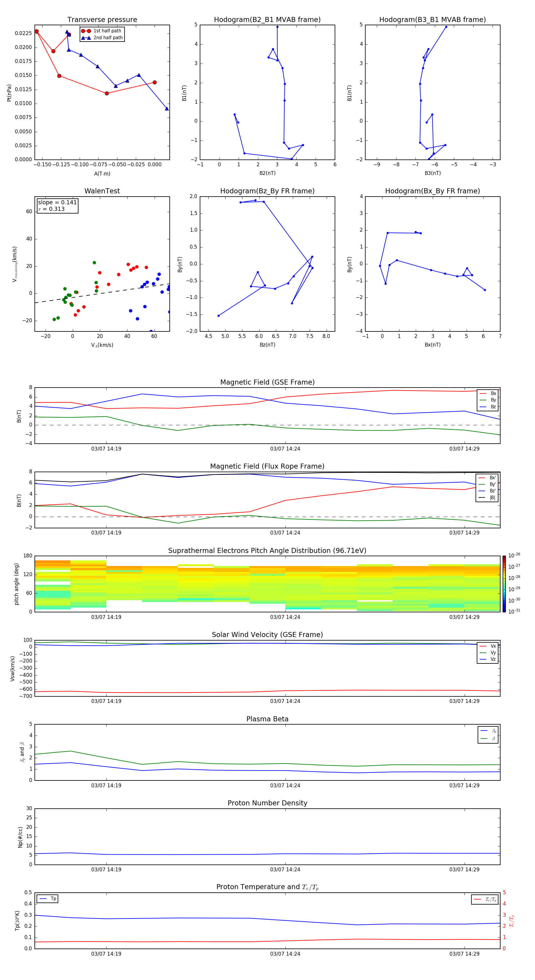Screen dimensions: 535x980
Task: Select "Bx'" in Flux Rope Frame legend
Action: point(487,478)
